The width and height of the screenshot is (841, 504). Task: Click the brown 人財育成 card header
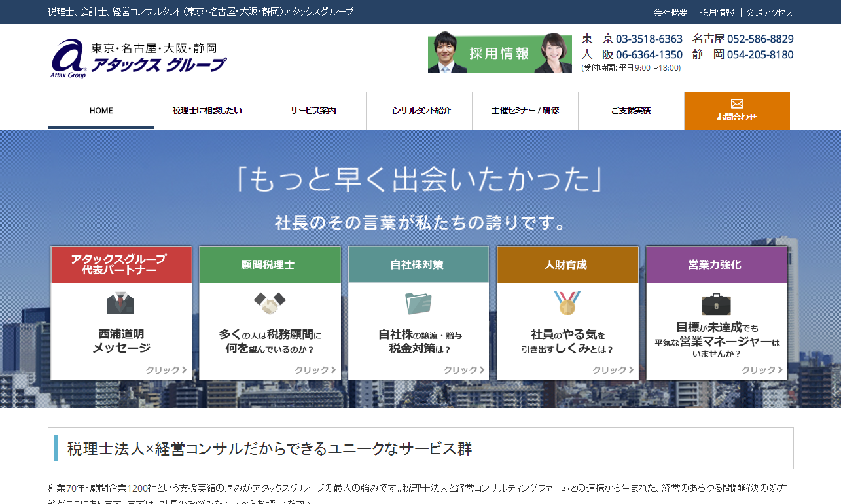567,264
